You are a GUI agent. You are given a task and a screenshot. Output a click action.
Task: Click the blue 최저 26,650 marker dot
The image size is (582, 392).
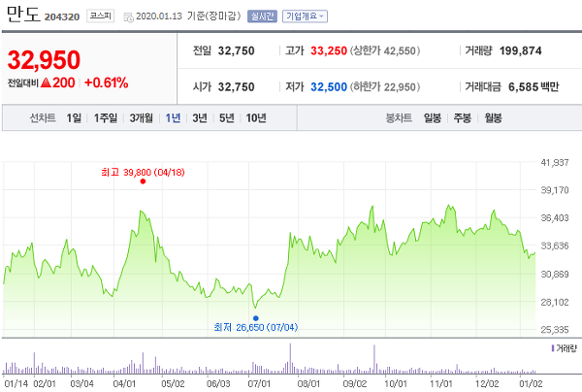pyautogui.click(x=256, y=318)
